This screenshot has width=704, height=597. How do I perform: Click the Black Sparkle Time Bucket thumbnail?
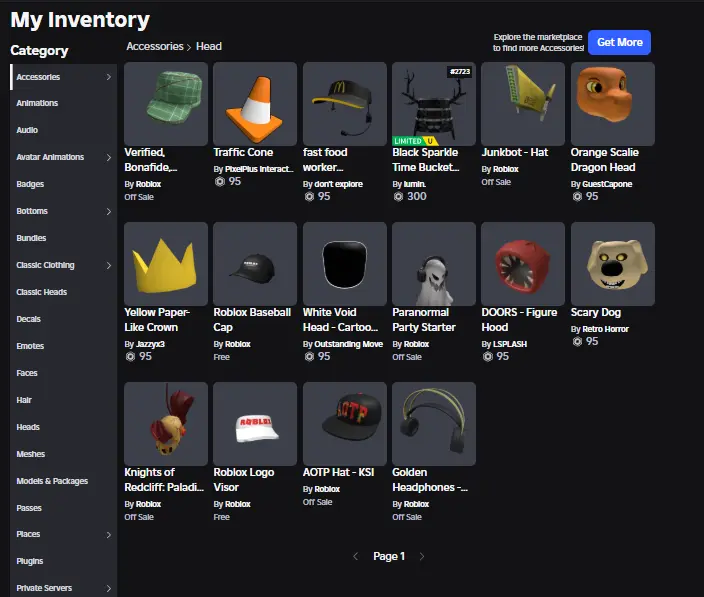[434, 104]
